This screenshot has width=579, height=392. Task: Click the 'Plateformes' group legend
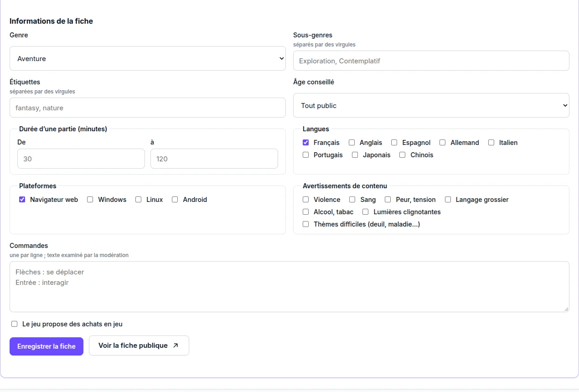(38, 186)
